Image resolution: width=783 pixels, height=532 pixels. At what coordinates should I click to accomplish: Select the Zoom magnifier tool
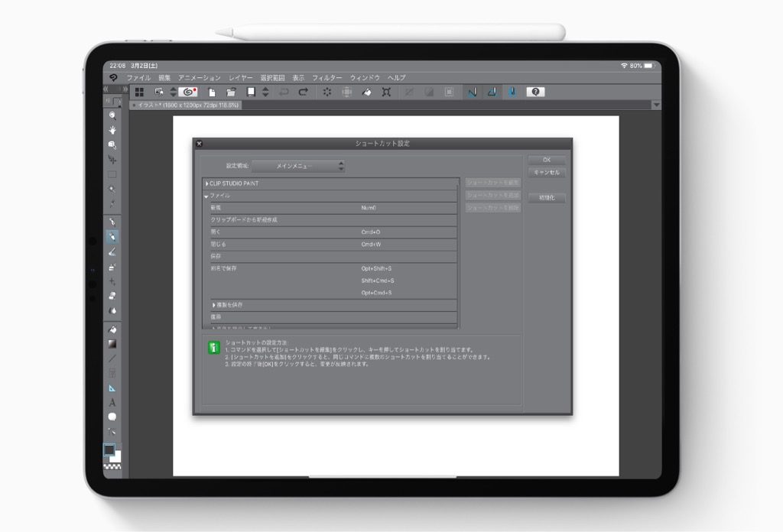pyautogui.click(x=112, y=115)
